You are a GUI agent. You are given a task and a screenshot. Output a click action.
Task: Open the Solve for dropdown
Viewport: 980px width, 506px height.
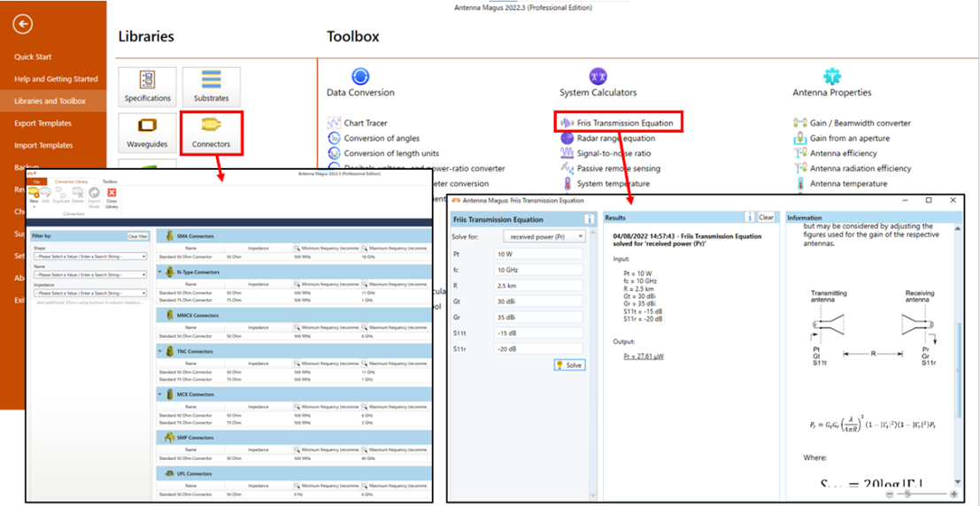[x=544, y=236]
